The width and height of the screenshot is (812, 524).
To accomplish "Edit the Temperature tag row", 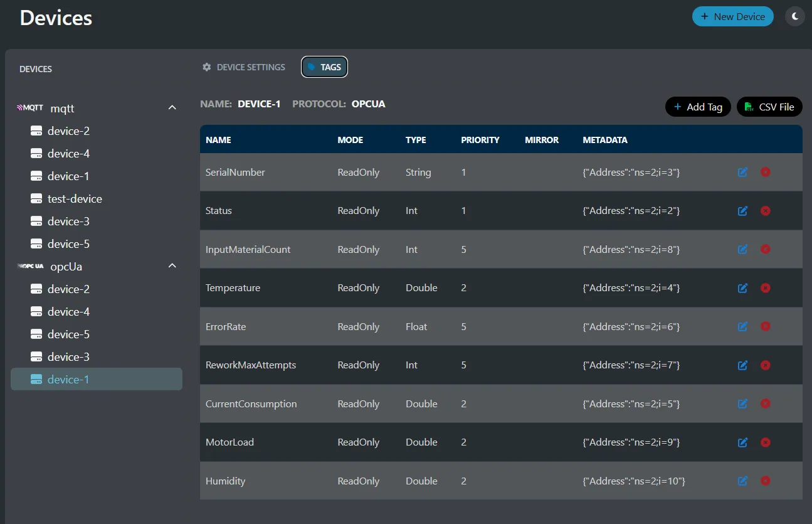I will 742,288.
